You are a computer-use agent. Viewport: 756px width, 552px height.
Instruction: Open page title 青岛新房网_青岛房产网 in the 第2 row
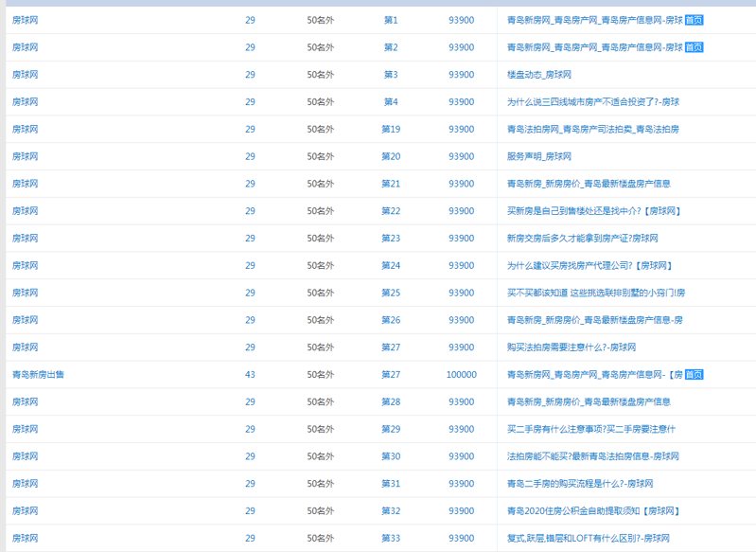(x=595, y=47)
